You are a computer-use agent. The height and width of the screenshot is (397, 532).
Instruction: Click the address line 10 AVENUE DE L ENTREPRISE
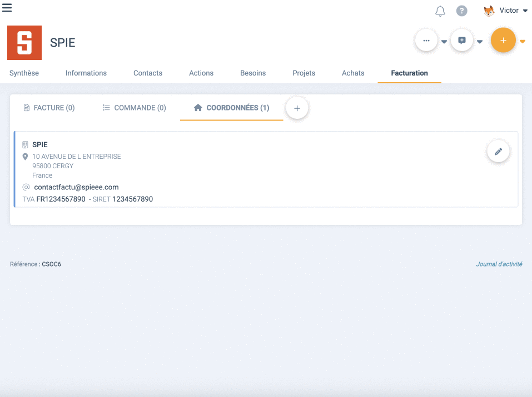pos(77,157)
